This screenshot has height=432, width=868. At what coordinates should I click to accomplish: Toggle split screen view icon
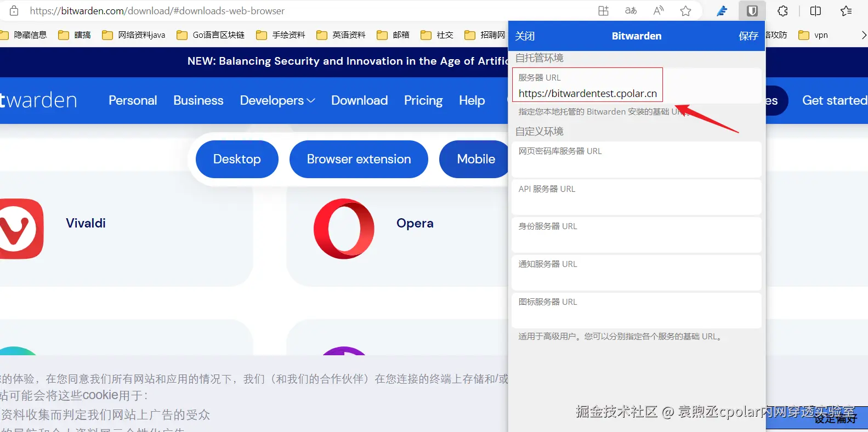815,11
